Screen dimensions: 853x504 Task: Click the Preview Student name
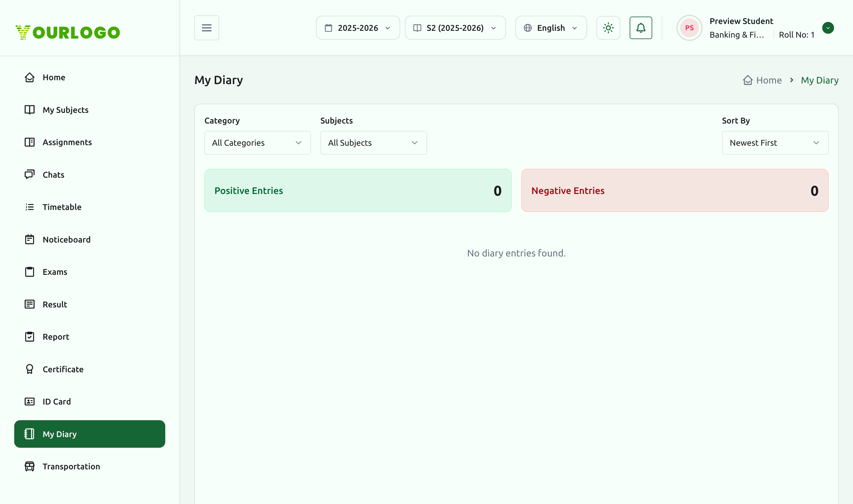741,21
